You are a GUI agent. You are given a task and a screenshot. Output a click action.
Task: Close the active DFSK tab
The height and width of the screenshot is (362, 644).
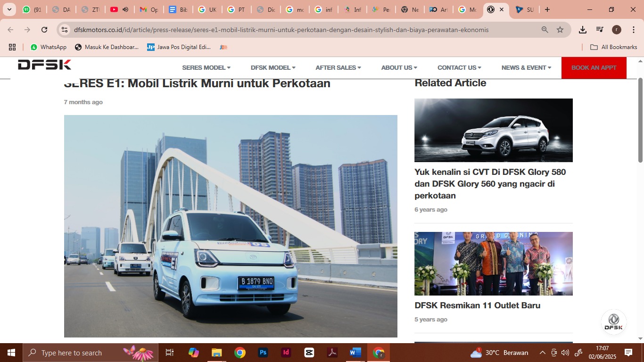502,9
